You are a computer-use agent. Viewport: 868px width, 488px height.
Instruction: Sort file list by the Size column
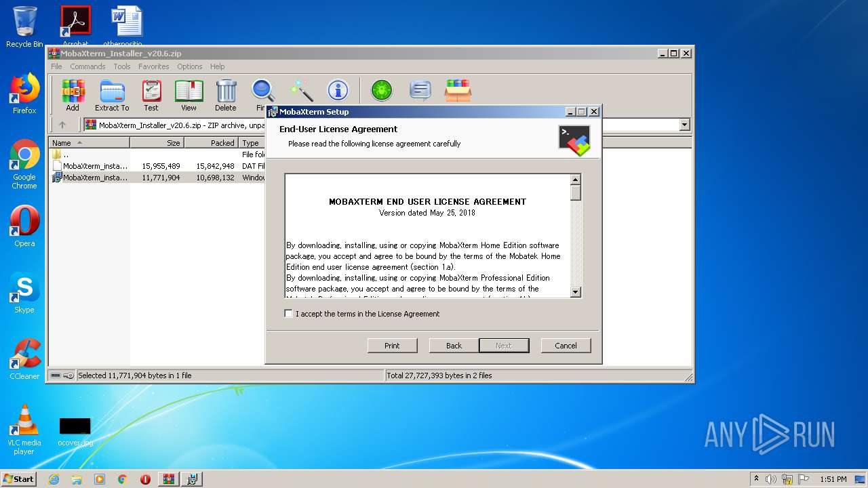click(157, 143)
